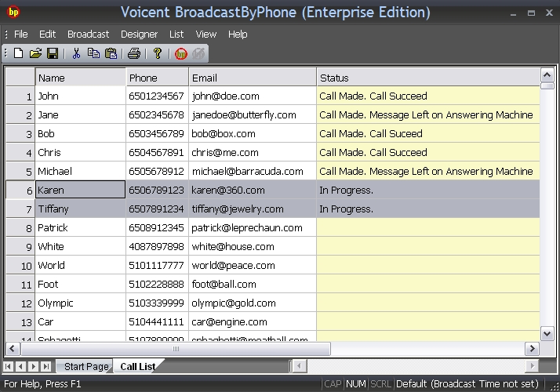Click the grid select-all corner cell
This screenshot has width=560, height=392.
pos(20,77)
